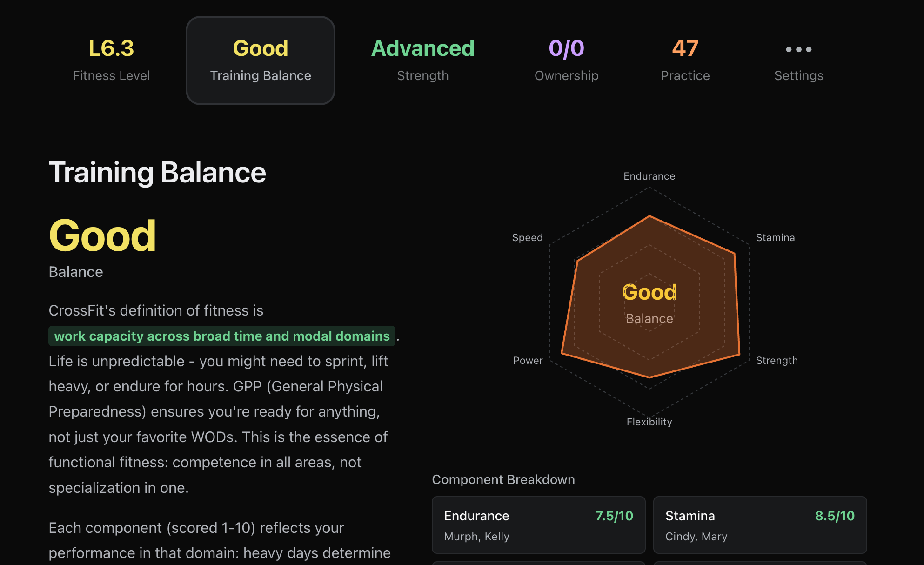Select the Speed axis label on the radar chart
This screenshot has height=565, width=924.
pyautogui.click(x=527, y=237)
